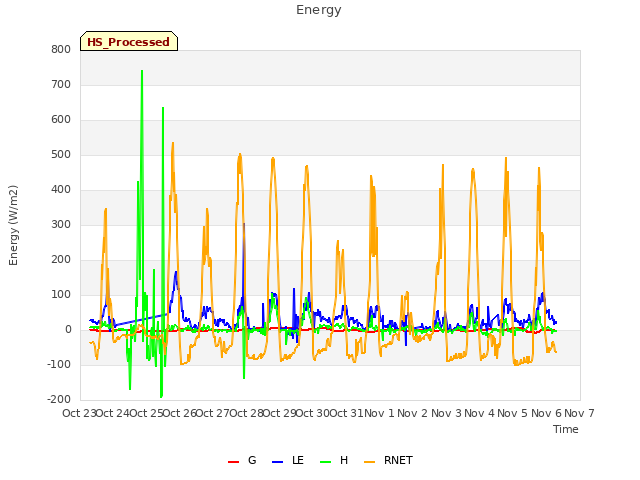
Task: Select the G legend label
Action: [x=252, y=460]
